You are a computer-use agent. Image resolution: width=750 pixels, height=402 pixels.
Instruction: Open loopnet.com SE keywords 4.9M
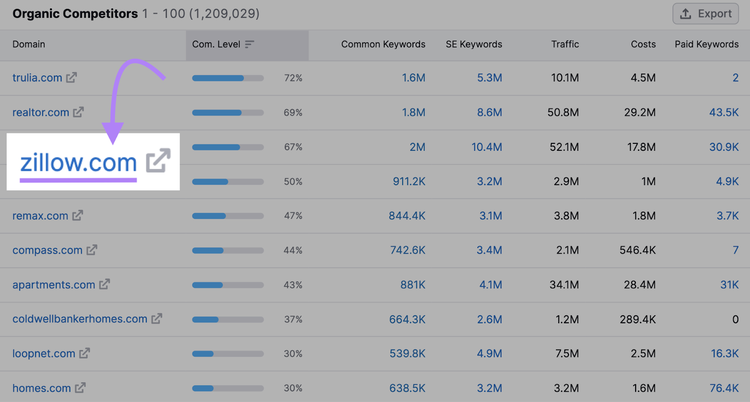coord(490,354)
